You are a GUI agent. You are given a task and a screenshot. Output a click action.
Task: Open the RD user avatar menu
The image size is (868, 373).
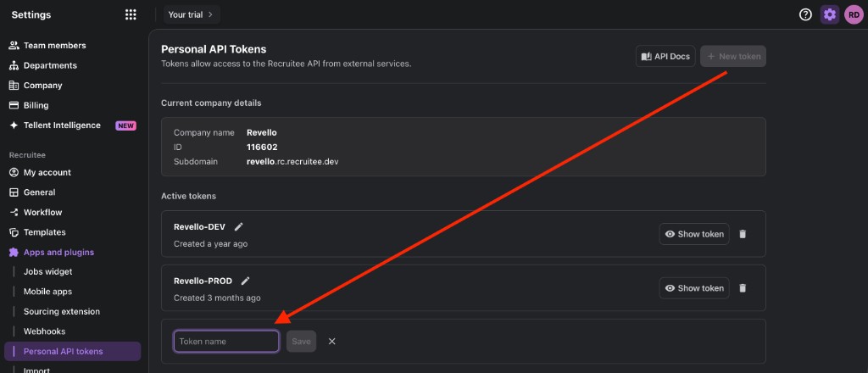coord(854,15)
